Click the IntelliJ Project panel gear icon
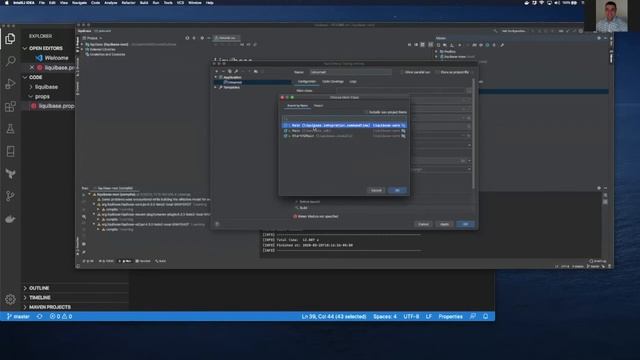This screenshot has width=640, height=360. 202,38
